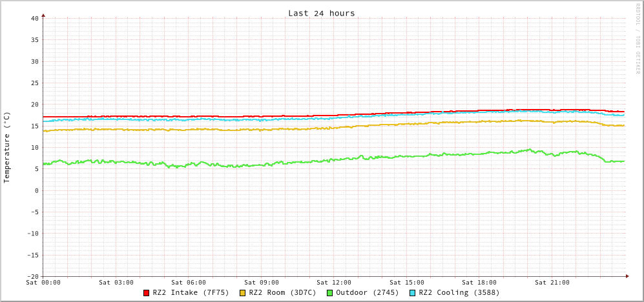The height and width of the screenshot is (302, 644).
Task: Click the Sat 00:00 time axis label
Action: [x=43, y=283]
